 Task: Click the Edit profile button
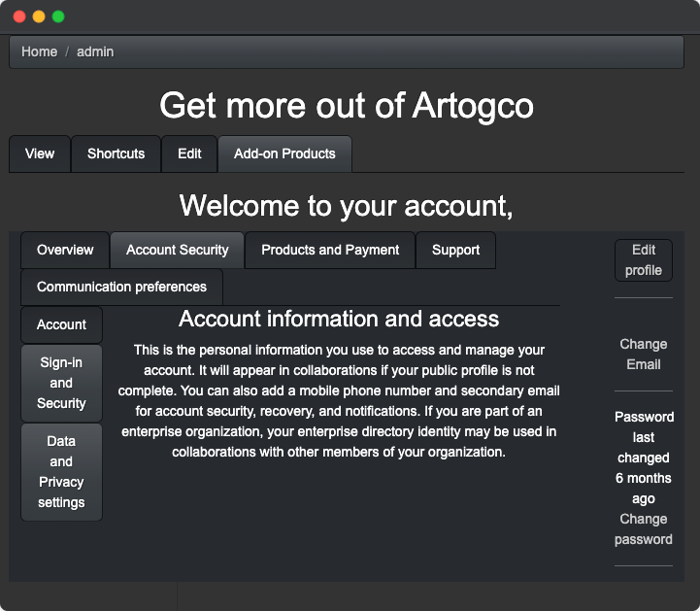[x=644, y=260]
